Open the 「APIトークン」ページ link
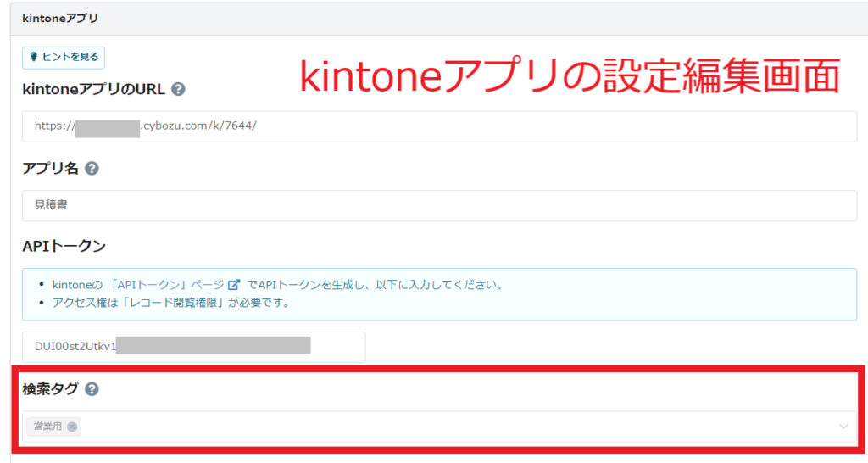 pyautogui.click(x=166, y=285)
